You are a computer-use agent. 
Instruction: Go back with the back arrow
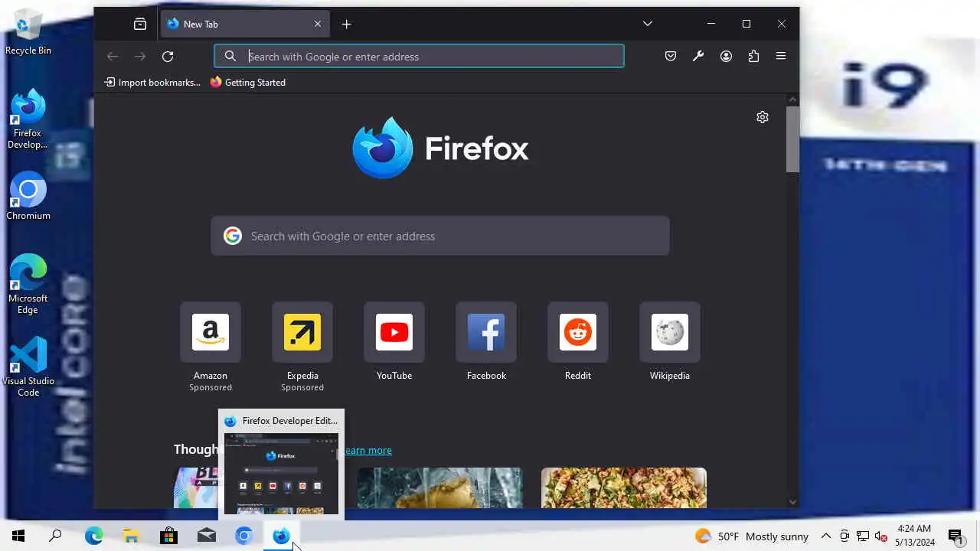pyautogui.click(x=113, y=57)
